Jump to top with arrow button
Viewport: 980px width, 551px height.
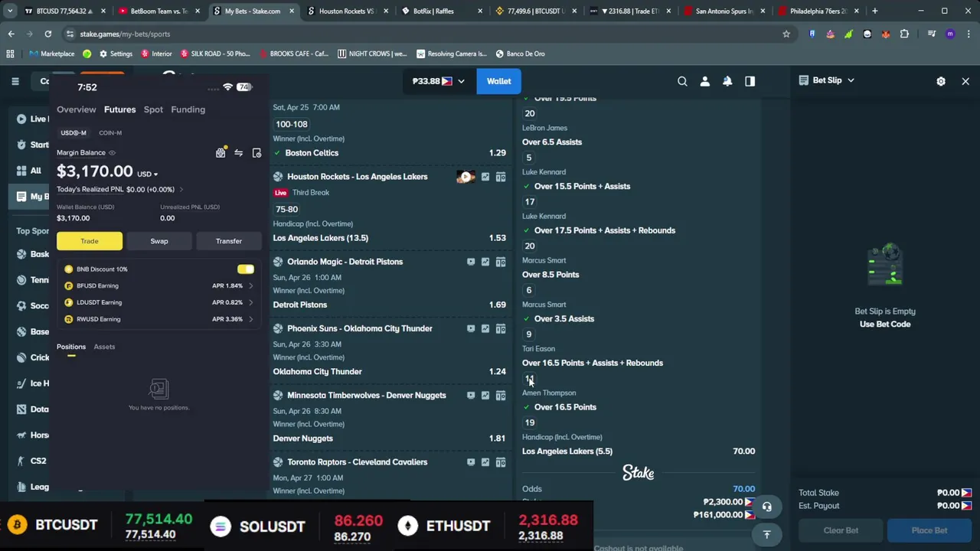click(x=766, y=534)
